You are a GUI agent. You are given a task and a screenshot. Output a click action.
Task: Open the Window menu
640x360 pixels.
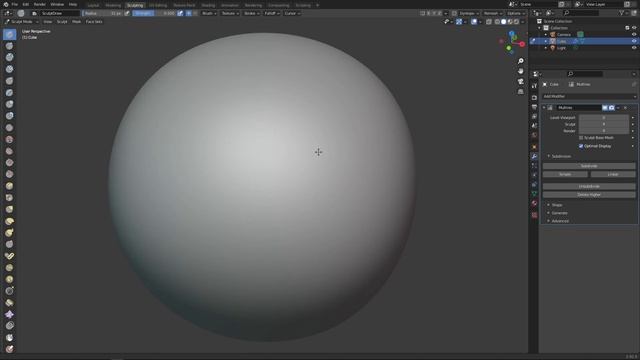tap(57, 4)
